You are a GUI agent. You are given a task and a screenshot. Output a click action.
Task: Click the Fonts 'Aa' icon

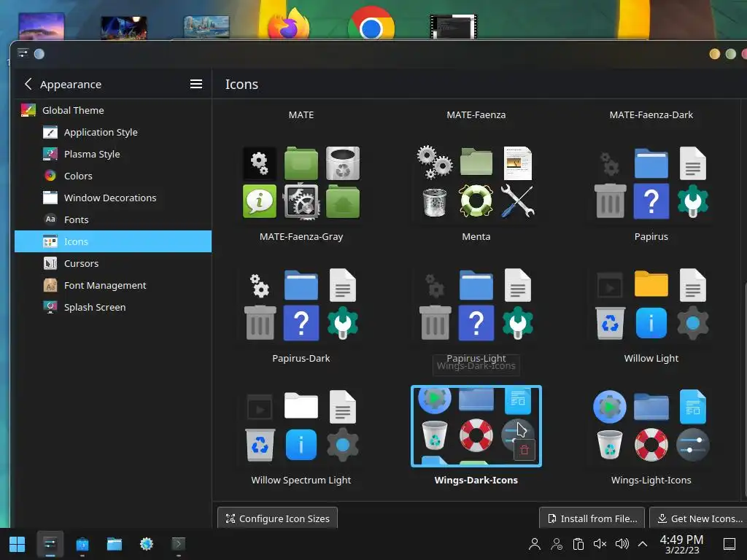[x=50, y=219]
